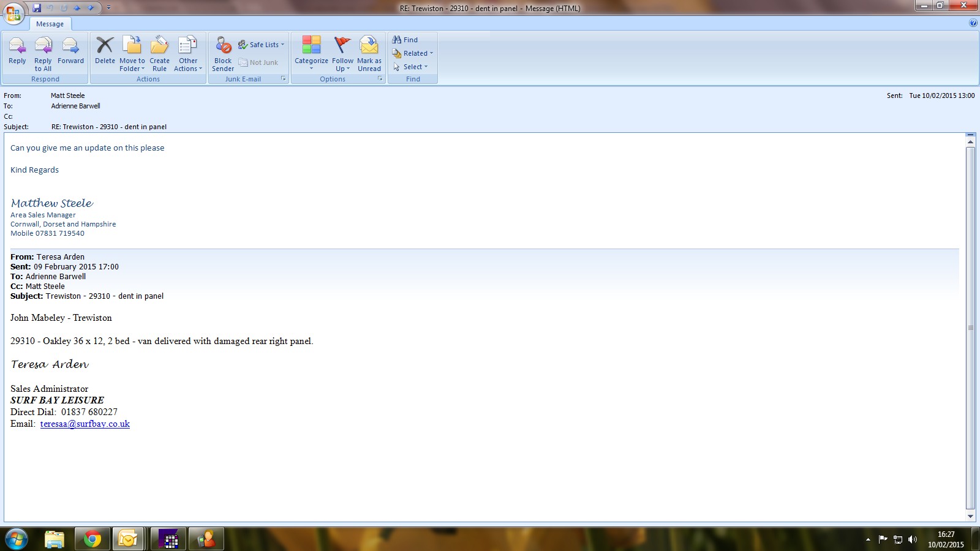980x551 pixels.
Task: Click 'Area Sales Manager' title text
Action: pos(43,215)
